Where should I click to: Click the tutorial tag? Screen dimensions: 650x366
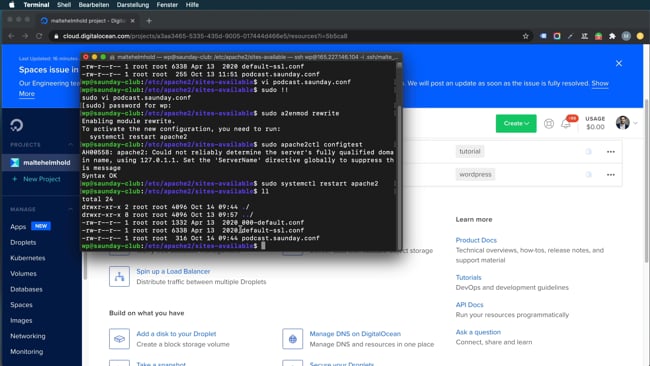(470, 151)
